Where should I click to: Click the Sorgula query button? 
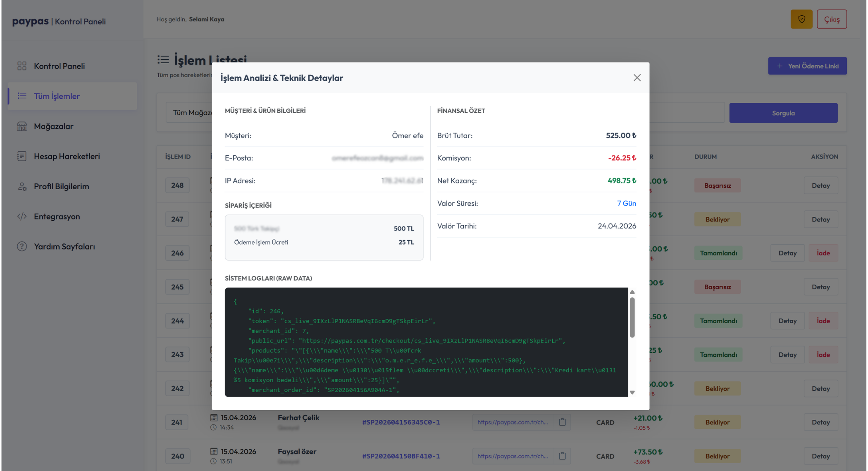point(783,113)
